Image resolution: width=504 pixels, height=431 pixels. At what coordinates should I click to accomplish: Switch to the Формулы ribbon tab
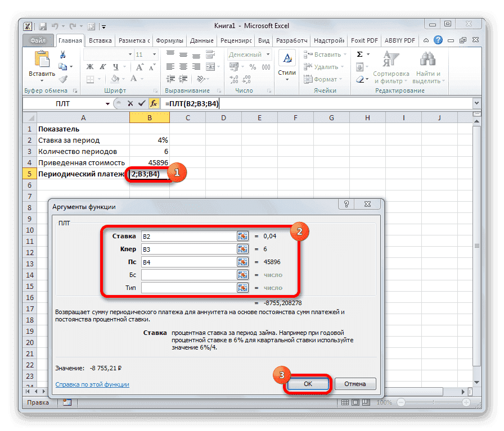point(169,40)
